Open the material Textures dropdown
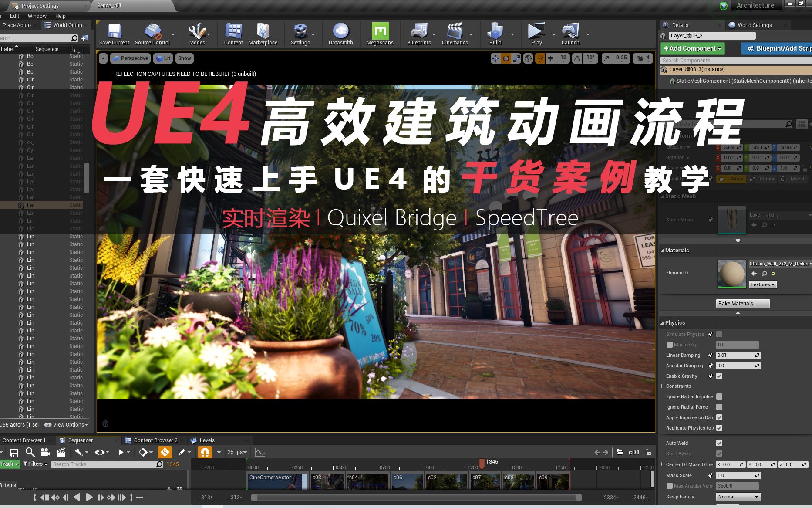Viewport: 812px width, 508px height. point(762,284)
